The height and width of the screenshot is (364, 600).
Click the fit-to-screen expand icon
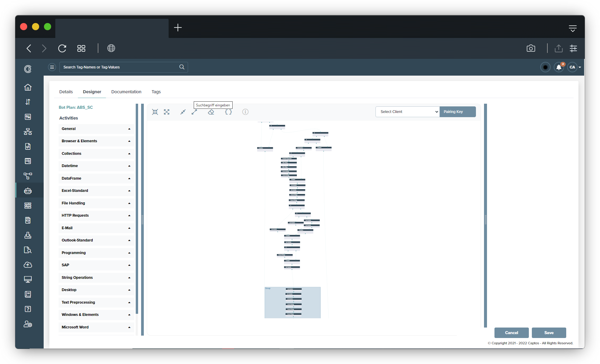pyautogui.click(x=167, y=112)
